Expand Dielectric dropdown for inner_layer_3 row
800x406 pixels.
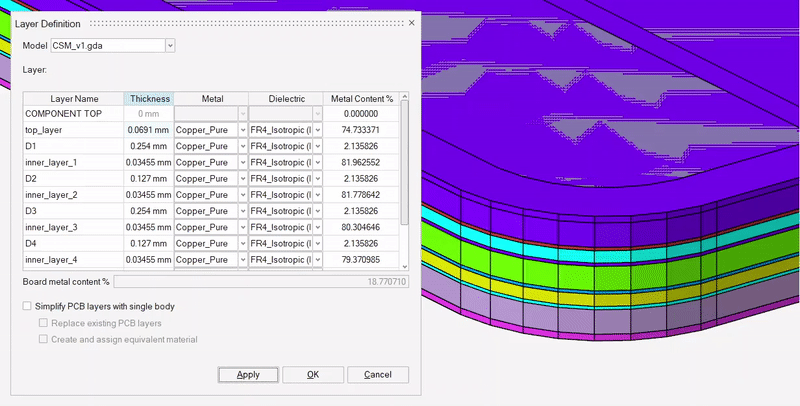[318, 227]
